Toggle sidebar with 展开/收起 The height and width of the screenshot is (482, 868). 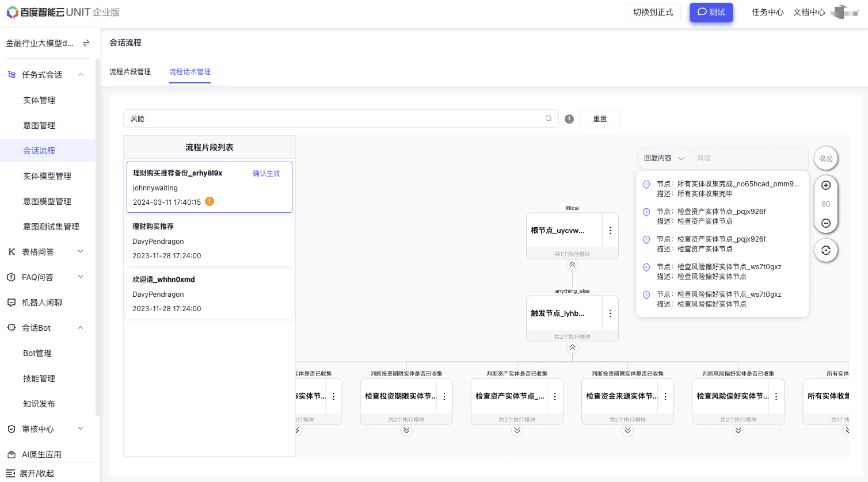(30, 473)
